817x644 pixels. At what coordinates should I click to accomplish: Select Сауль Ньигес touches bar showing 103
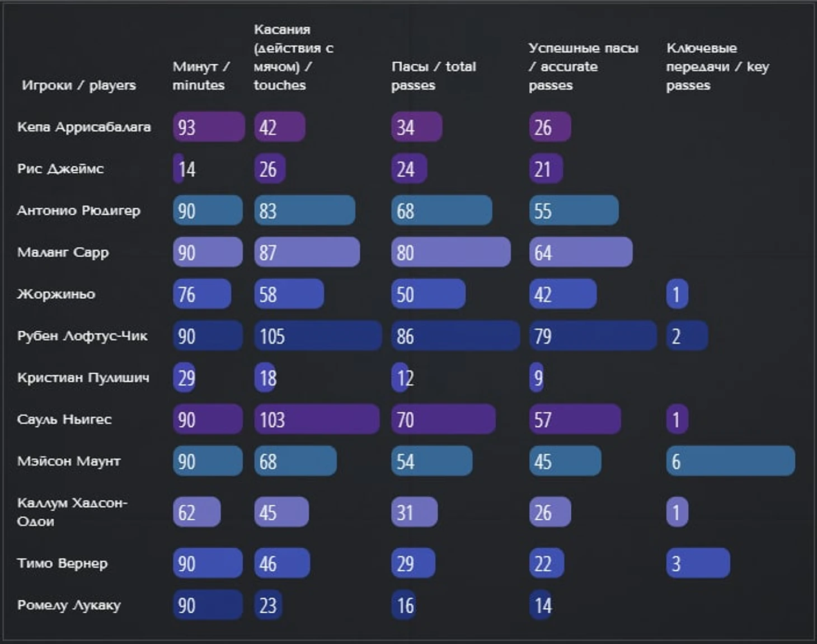(317, 419)
